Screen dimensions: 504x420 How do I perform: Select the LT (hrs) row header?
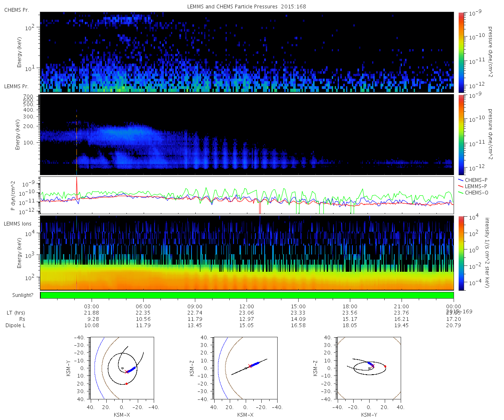click(15, 313)
